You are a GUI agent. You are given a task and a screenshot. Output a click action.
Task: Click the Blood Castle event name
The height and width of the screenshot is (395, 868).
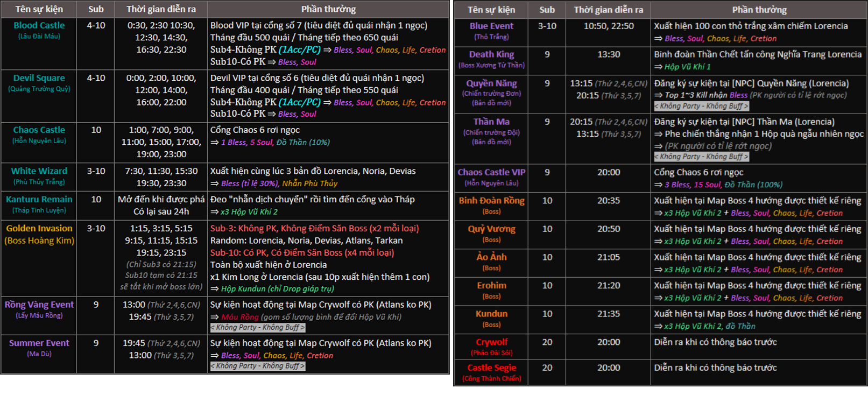39,25
